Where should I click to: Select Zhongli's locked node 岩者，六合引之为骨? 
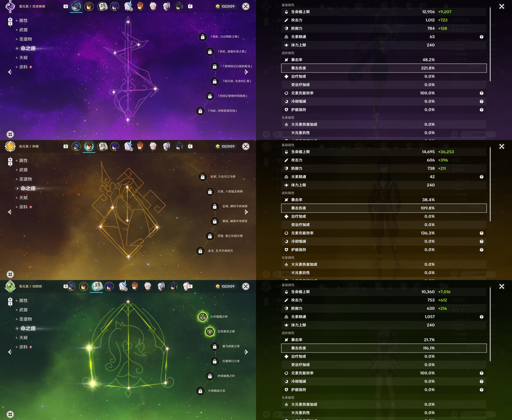(x=203, y=177)
